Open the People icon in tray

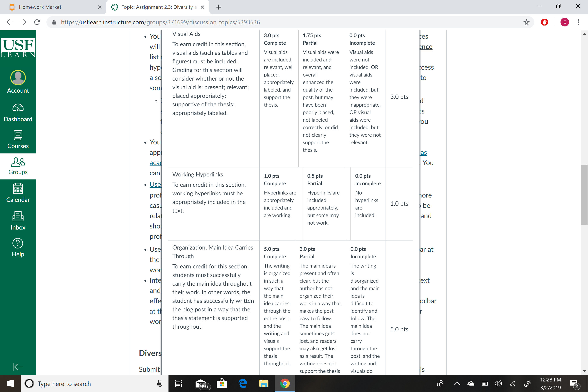tap(440, 383)
